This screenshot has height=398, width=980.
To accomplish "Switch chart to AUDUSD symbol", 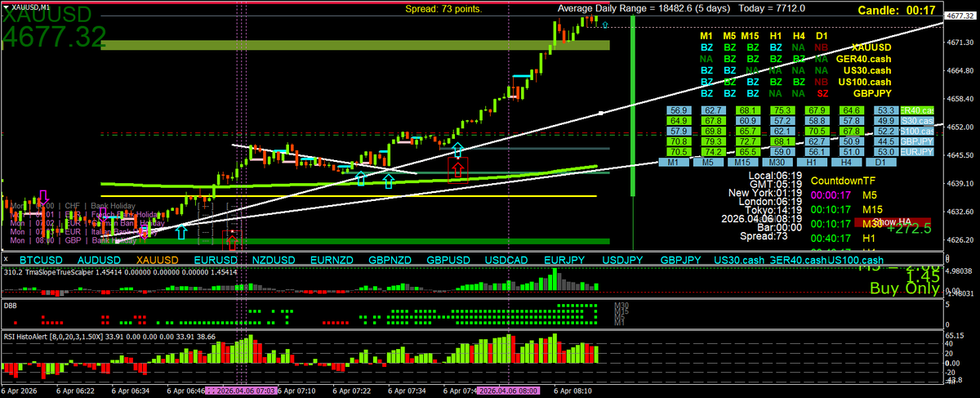I will [99, 259].
